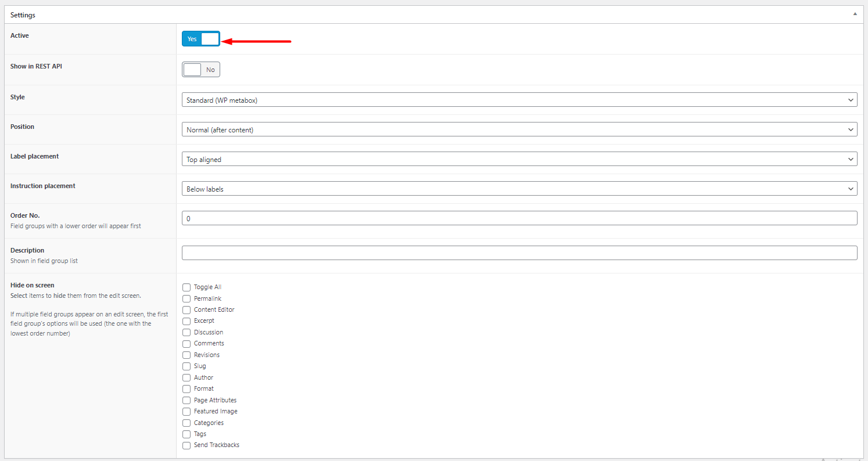Hide the Content Editor on screen
The width and height of the screenshot is (868, 461).
(x=186, y=309)
